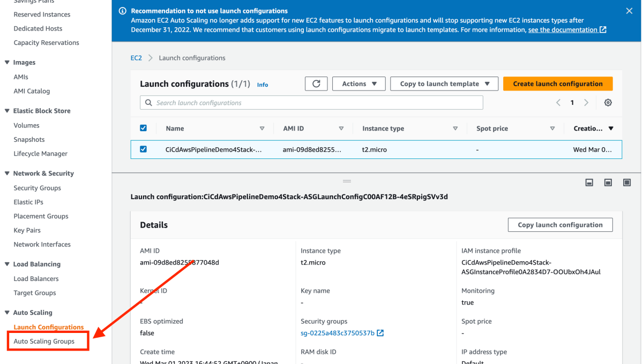Screen dimensions: 643x364
Task: Open Load Balancers in sidebar
Action: 36,279
